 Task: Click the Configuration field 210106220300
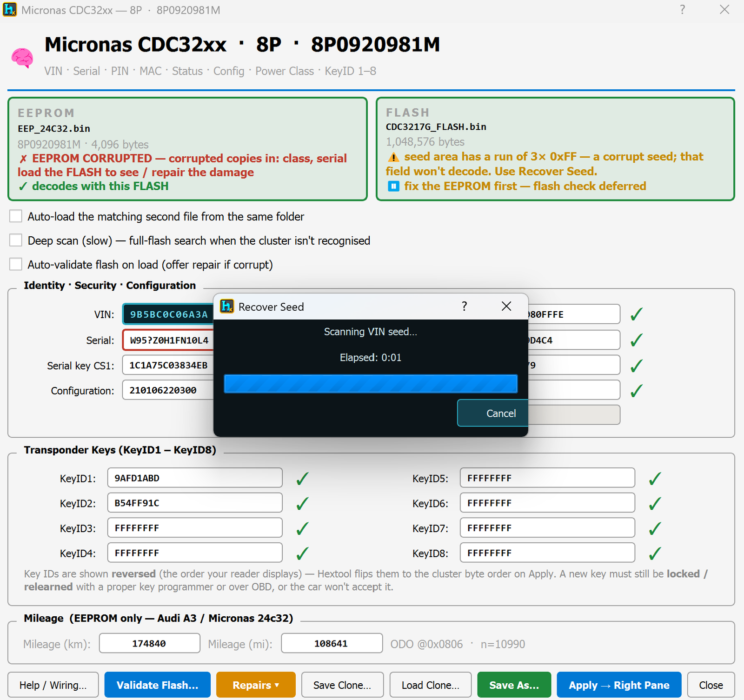pyautogui.click(x=168, y=390)
